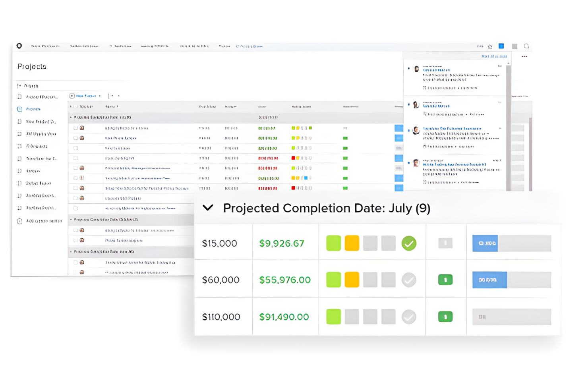Open the first item in the top navigation bar
588x392 pixels.
coord(45,46)
